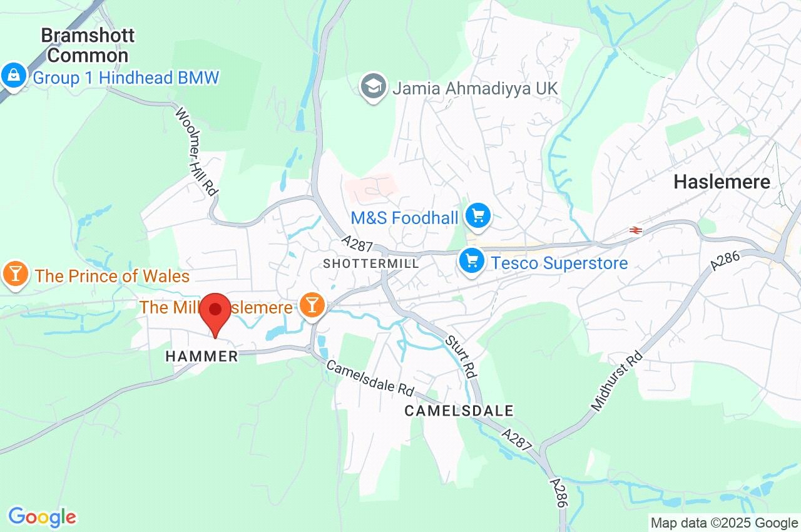
Task: Click the Haslemere town label
Action: pos(722,182)
